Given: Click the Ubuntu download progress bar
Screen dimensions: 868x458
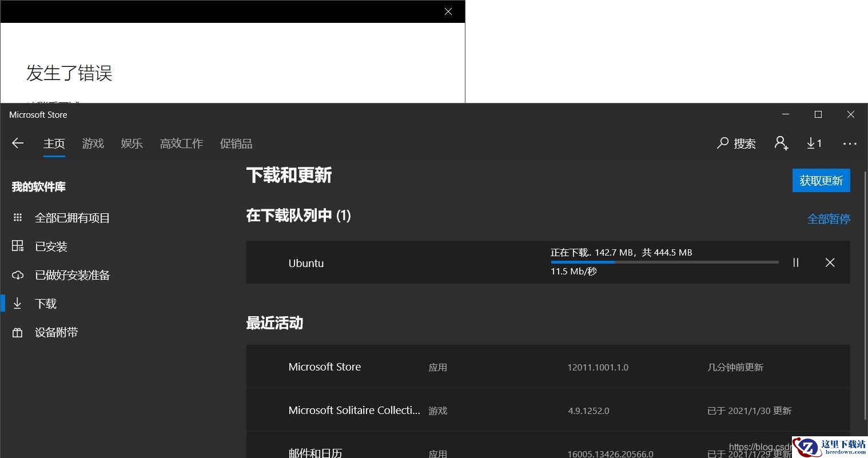Looking at the screenshot, I should (664, 262).
